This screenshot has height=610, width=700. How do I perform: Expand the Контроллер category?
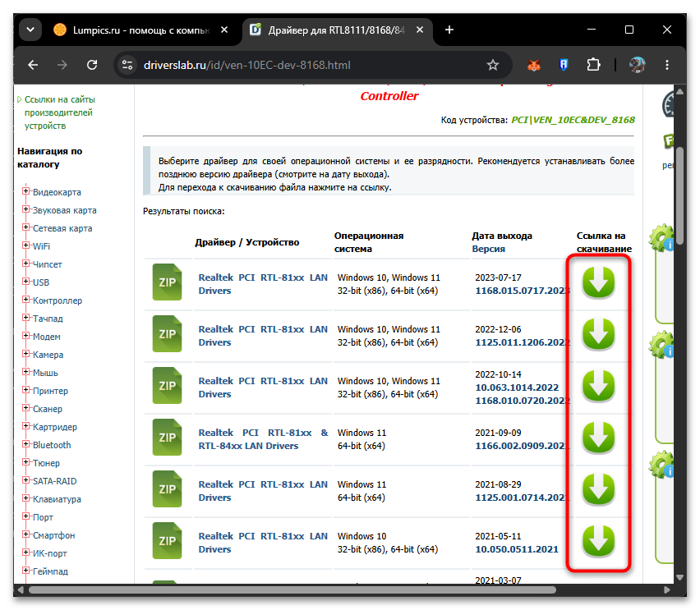click(26, 300)
